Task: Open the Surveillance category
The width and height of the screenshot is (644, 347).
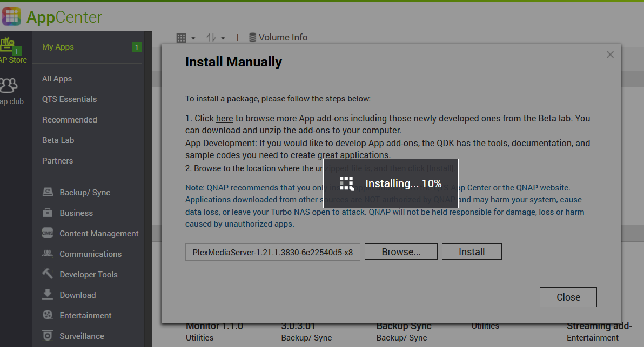Action: (82, 336)
